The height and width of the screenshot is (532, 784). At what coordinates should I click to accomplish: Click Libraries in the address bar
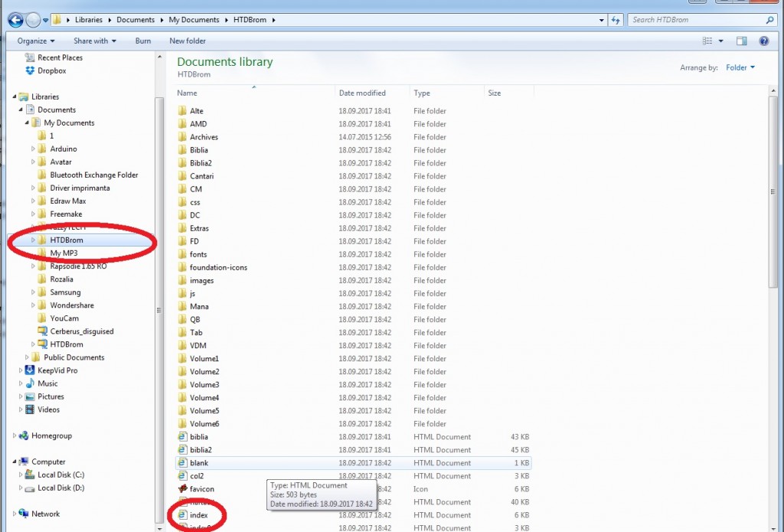pyautogui.click(x=89, y=20)
